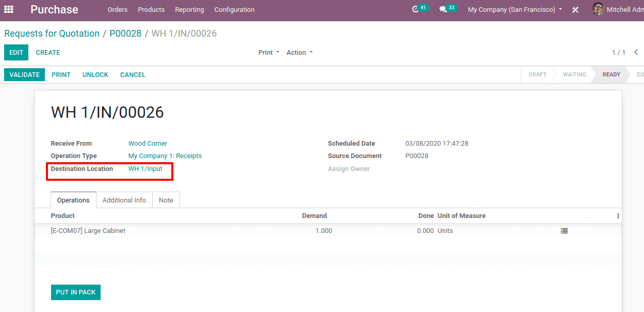The width and height of the screenshot is (644, 312).
Task: Click the scheduled date value 03/08/2020 17:47:28
Action: (x=437, y=144)
